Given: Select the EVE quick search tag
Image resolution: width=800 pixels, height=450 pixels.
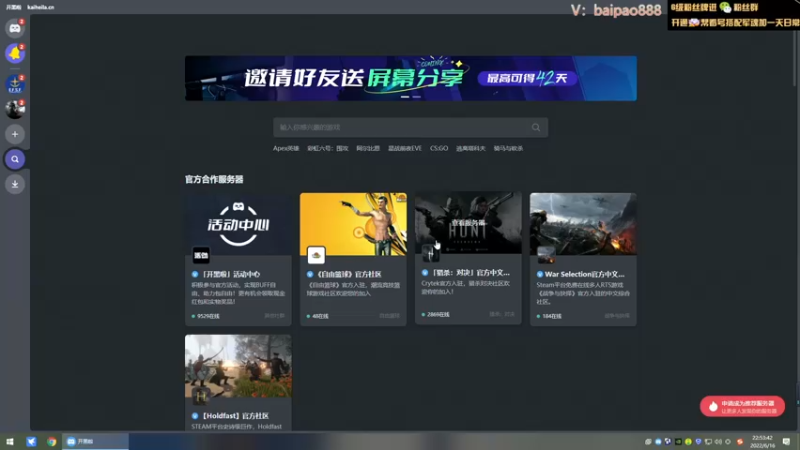Looking at the screenshot, I should (x=405, y=148).
